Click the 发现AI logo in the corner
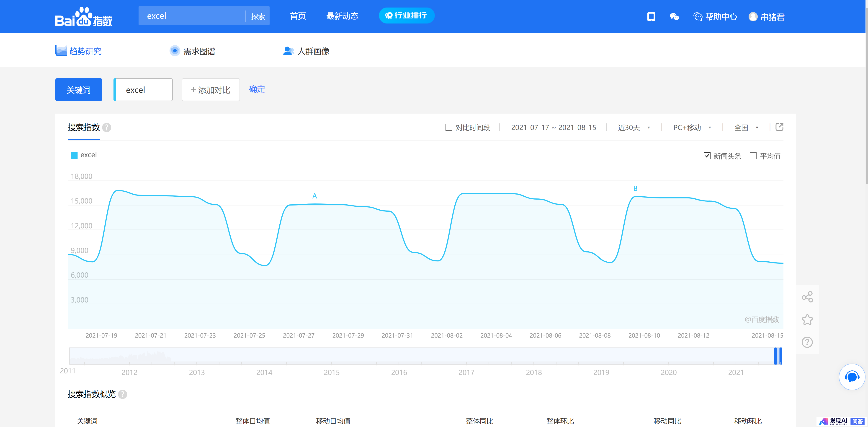This screenshot has height=427, width=868. click(x=833, y=421)
